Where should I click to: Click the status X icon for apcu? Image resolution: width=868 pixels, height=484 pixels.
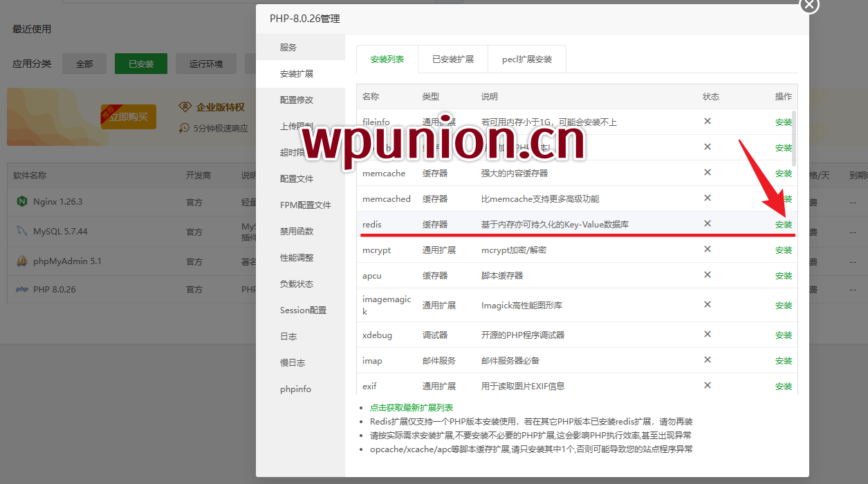click(708, 274)
